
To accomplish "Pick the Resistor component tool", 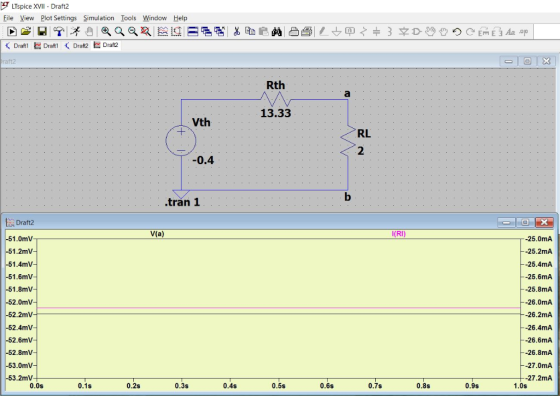I will pos(363,32).
